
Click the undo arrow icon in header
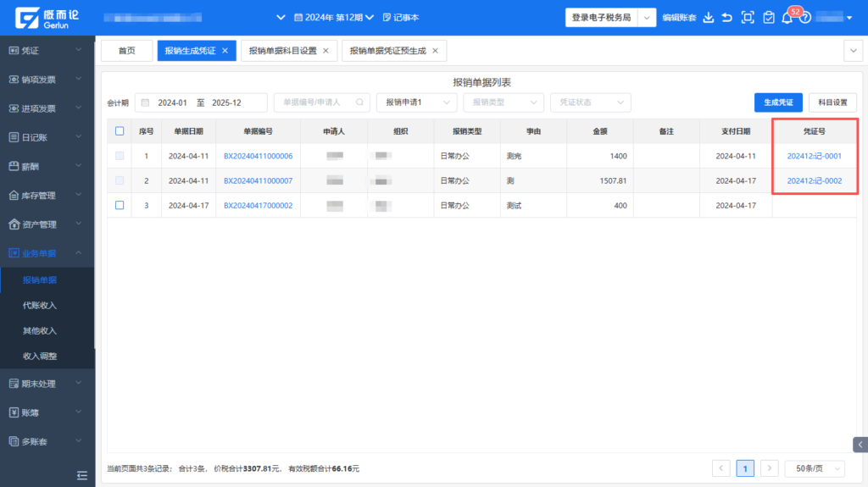727,17
